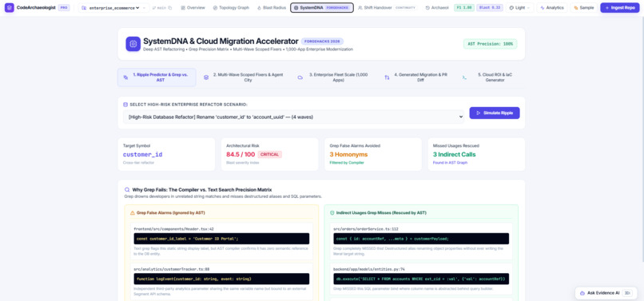Click the entities.py:74 file path
Viewport: 644px width, 301px height.
point(369,269)
